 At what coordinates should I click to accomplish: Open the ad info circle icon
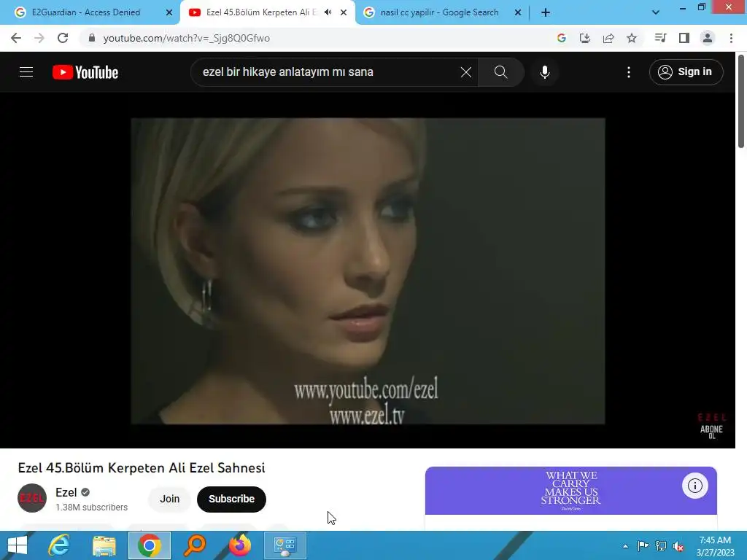(x=694, y=486)
